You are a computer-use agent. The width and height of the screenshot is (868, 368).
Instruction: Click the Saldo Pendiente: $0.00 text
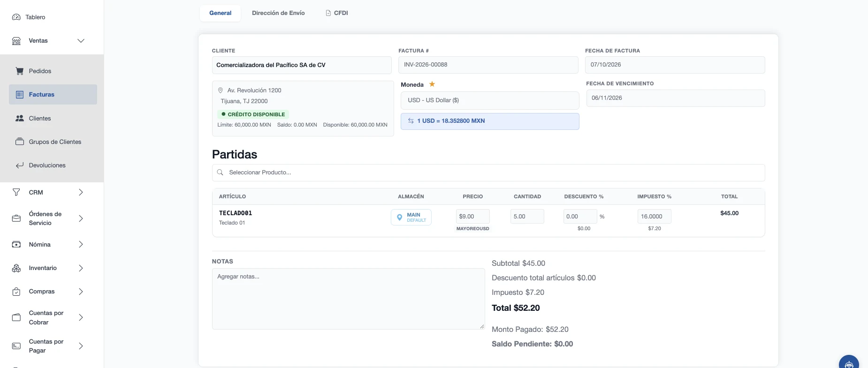pos(533,344)
